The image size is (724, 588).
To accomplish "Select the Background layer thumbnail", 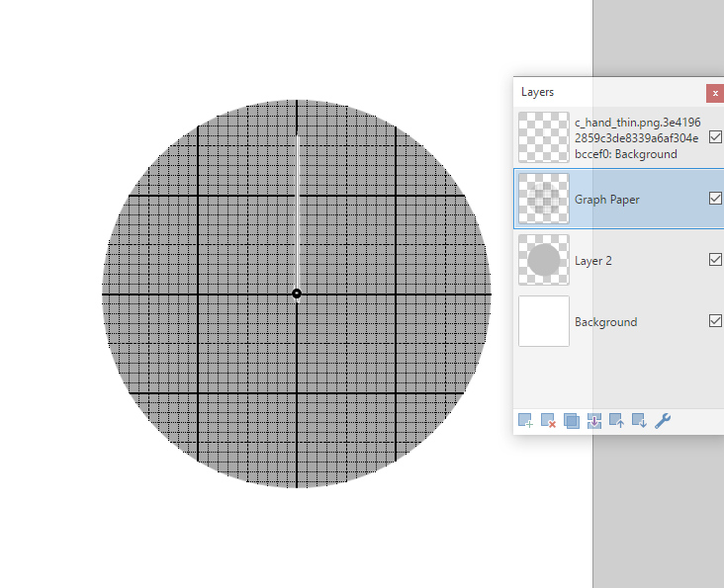I will (x=544, y=321).
